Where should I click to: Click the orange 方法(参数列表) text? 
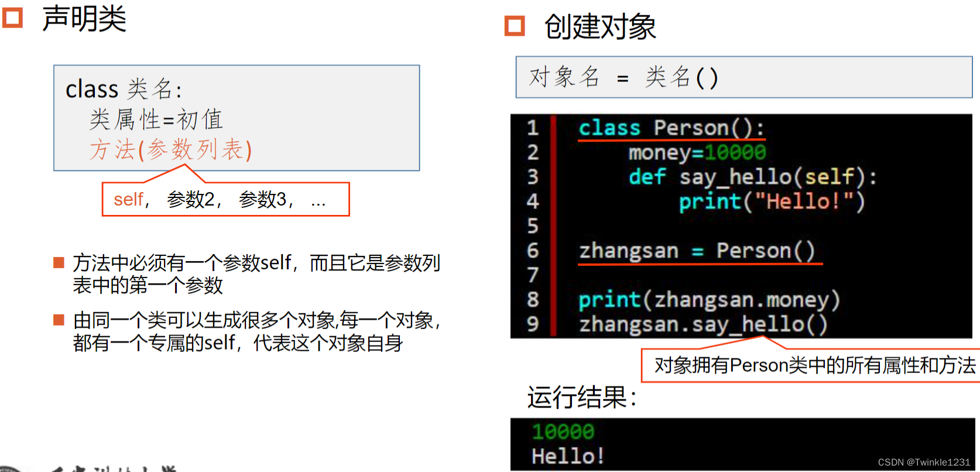[x=170, y=150]
